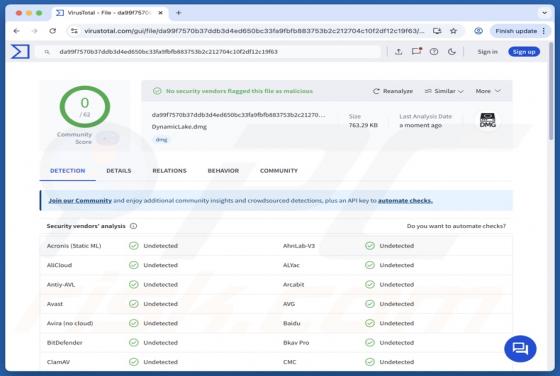The height and width of the screenshot is (376, 560).
Task: Switch to the RELATIONS tab
Action: pyautogui.click(x=169, y=171)
